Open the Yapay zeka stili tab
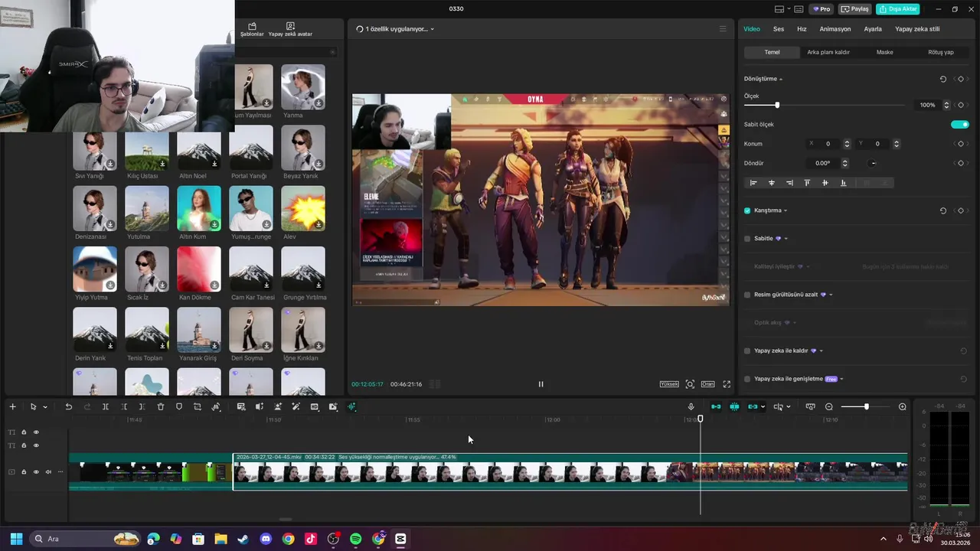 pos(917,29)
